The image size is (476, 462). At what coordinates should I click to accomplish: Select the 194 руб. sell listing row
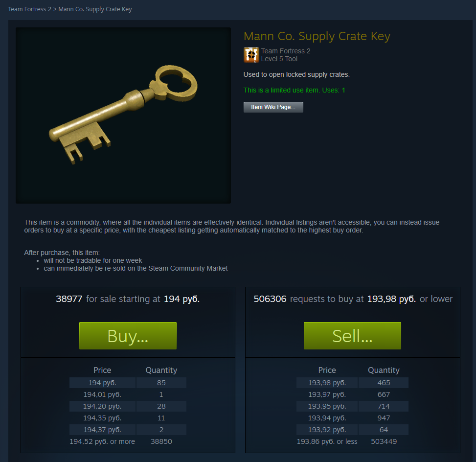[x=128, y=383]
